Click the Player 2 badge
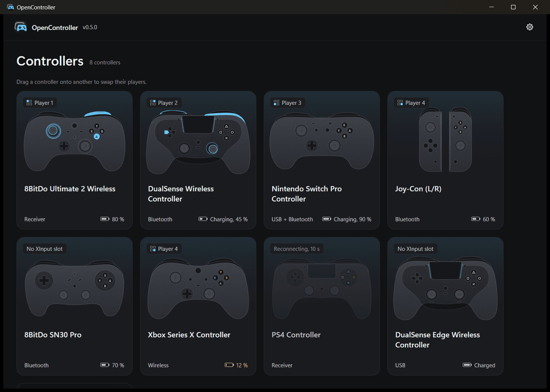The height and width of the screenshot is (392, 550). tap(164, 103)
